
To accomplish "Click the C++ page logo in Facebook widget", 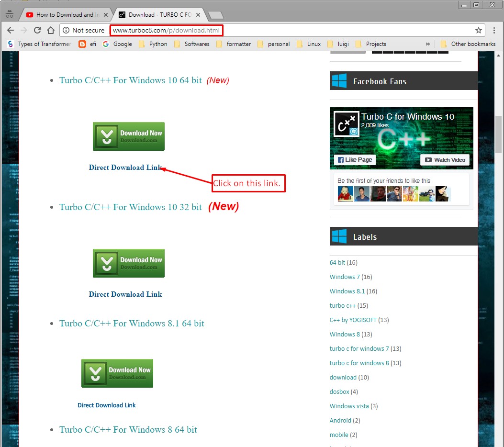I will 346,124.
